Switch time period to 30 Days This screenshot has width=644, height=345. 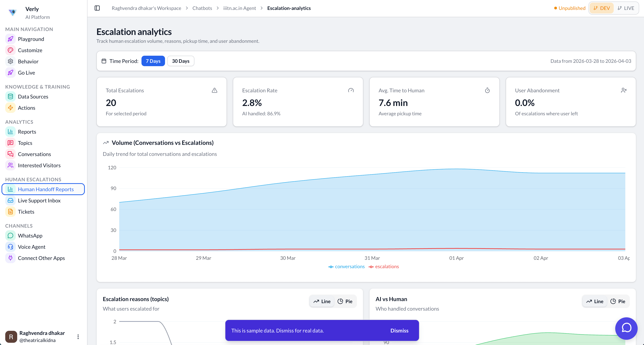(181, 61)
